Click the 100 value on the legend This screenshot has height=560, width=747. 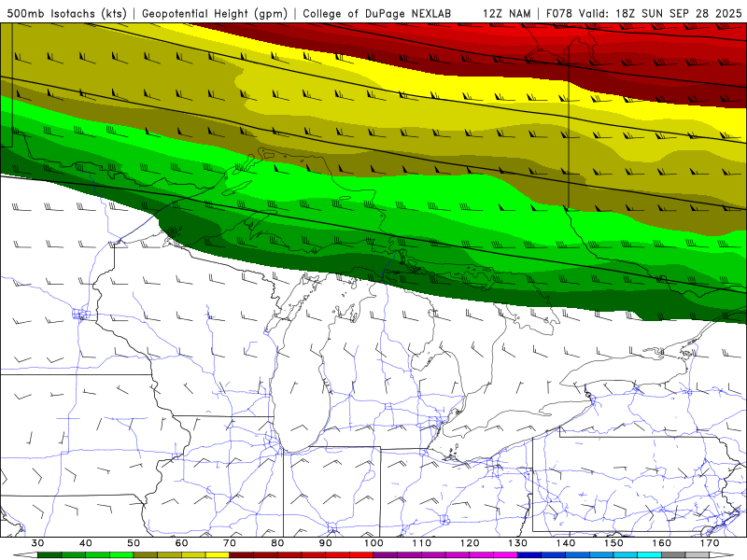[x=373, y=543]
